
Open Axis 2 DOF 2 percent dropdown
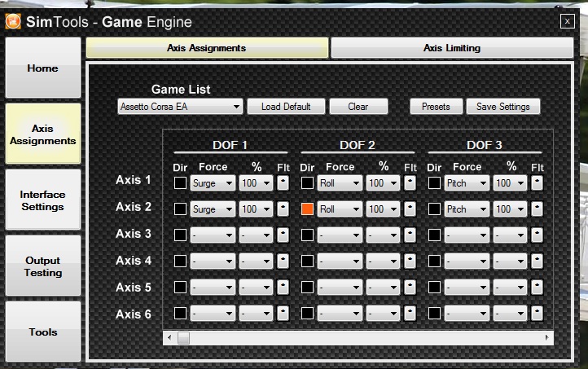point(383,209)
